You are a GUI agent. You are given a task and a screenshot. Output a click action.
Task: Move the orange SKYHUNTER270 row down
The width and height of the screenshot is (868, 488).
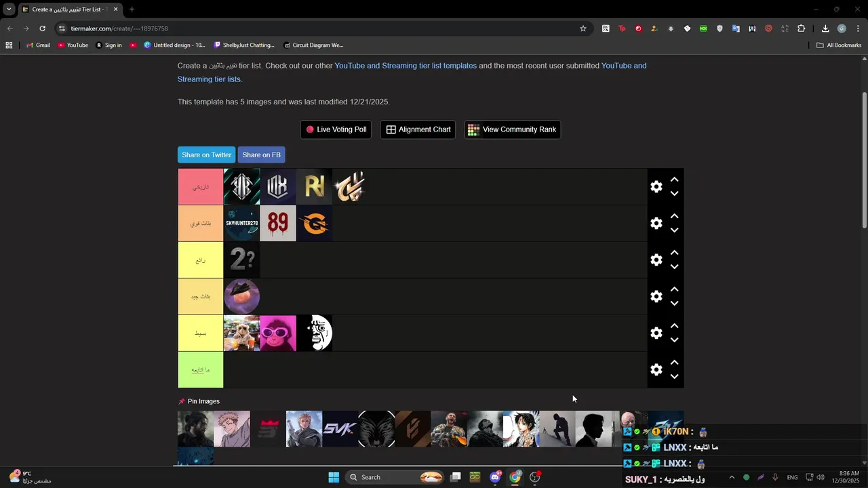coord(674,230)
